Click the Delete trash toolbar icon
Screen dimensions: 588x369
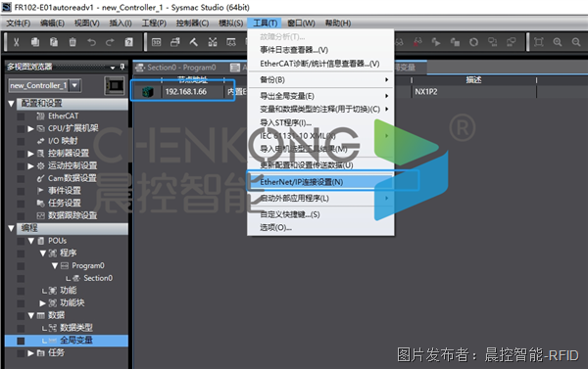click(x=73, y=42)
